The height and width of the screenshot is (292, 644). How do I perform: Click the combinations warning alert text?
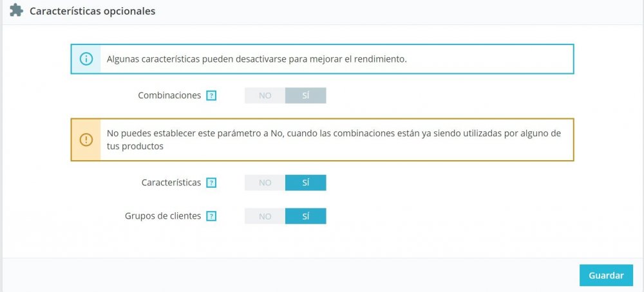[x=334, y=139]
